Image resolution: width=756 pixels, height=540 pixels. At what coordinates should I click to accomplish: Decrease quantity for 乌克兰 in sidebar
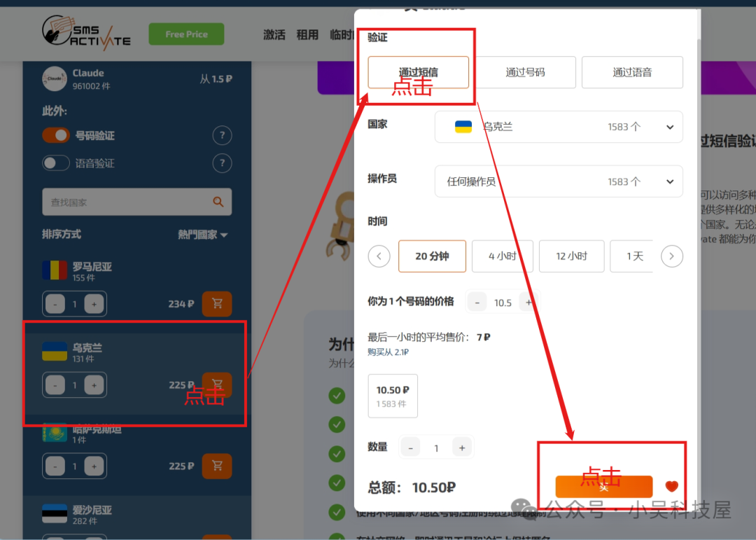55,385
